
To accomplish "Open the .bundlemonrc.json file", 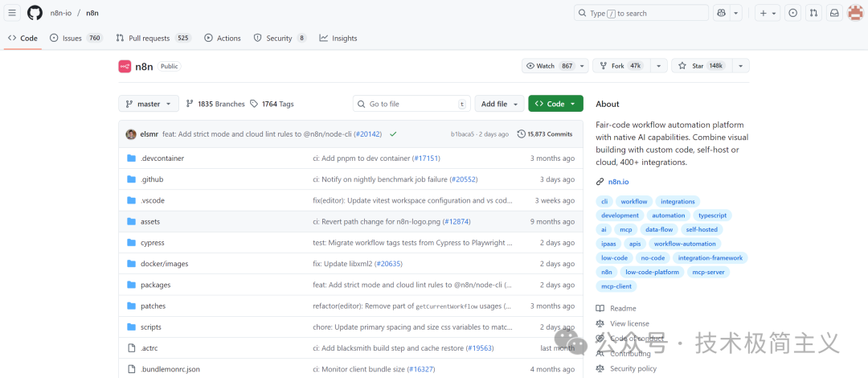I will 170,368.
